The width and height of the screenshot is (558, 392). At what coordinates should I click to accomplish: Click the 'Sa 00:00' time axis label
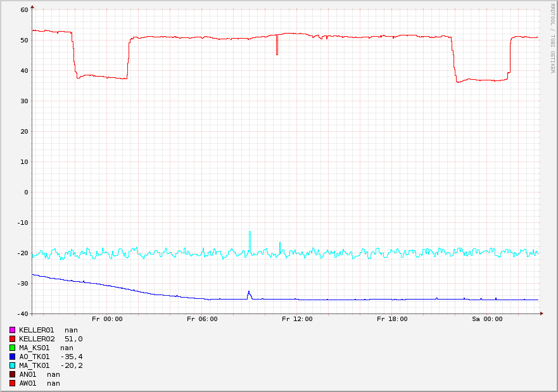pyautogui.click(x=487, y=319)
